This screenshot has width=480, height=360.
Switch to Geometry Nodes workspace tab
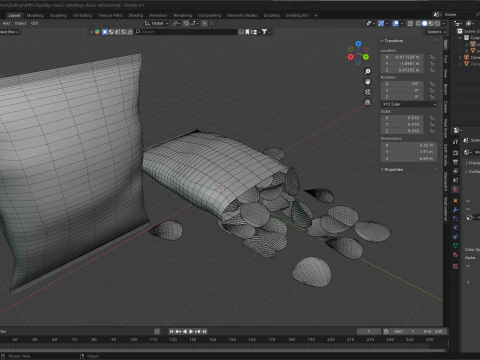242,15
